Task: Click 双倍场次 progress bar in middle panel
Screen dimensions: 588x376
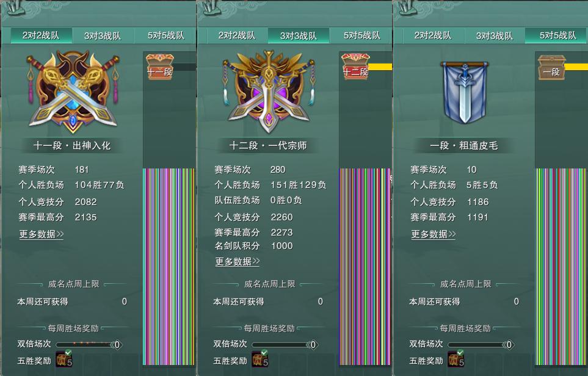Action: click(285, 344)
